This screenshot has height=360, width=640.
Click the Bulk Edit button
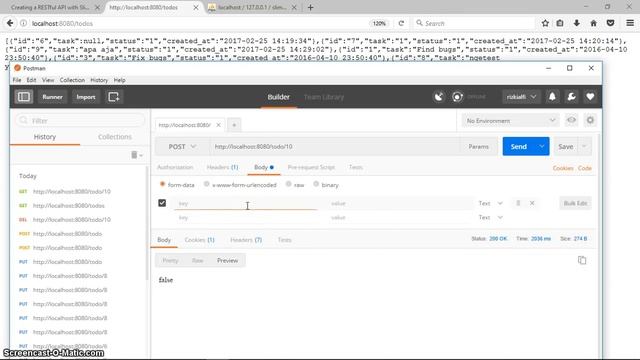pyautogui.click(x=576, y=203)
